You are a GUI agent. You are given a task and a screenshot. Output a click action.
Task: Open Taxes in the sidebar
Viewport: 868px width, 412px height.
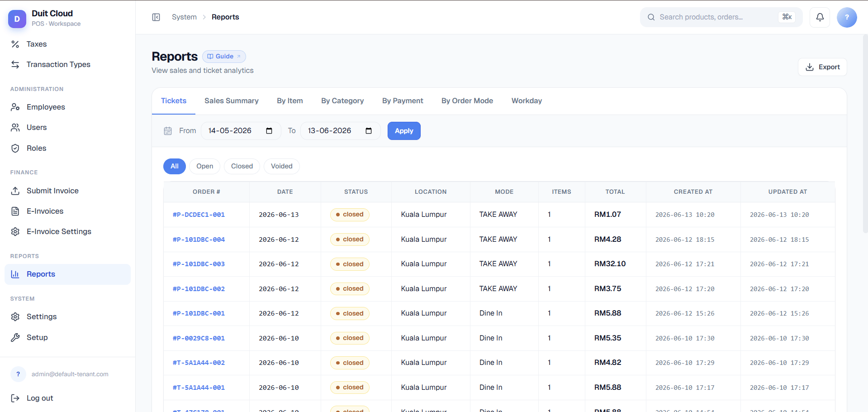(68, 44)
